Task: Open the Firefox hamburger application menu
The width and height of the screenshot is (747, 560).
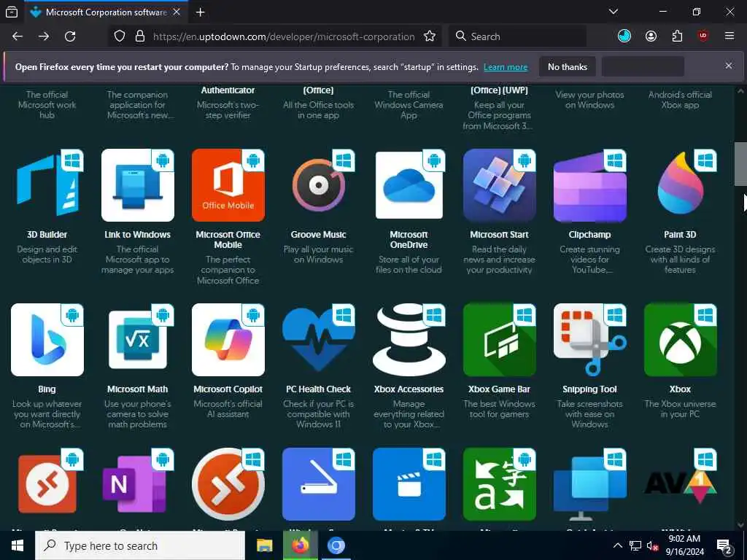Action: 729,36
